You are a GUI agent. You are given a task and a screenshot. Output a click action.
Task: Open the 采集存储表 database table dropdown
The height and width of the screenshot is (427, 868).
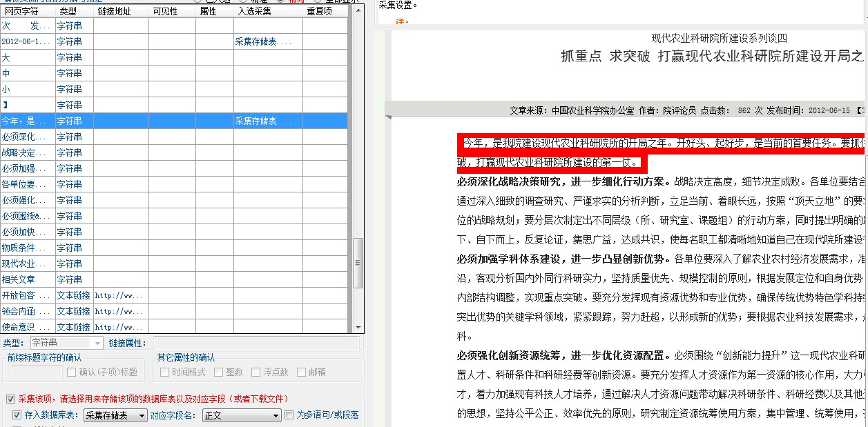[x=142, y=416]
